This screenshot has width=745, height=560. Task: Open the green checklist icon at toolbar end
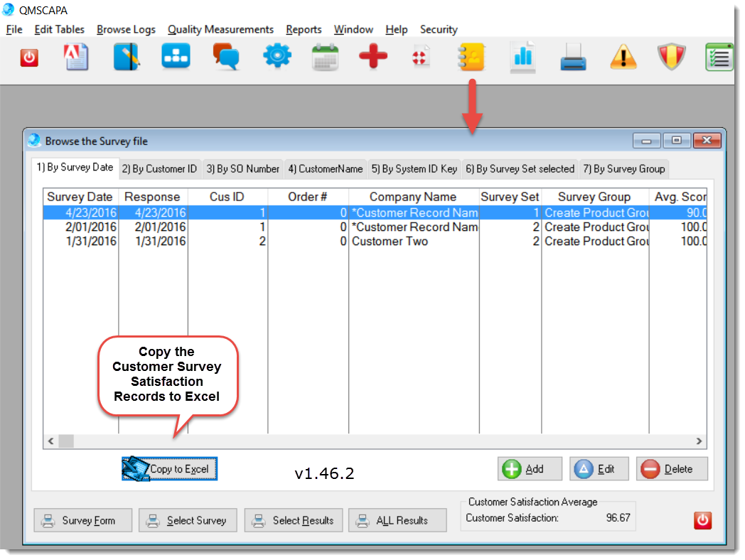[x=719, y=57]
